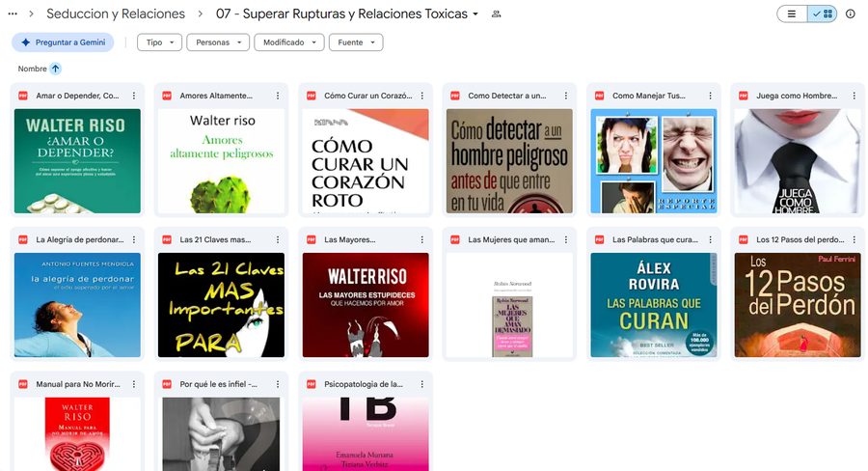Click PDF icon of Como Manejar Tus file
Viewport: 868px width, 471px height.
(x=600, y=96)
